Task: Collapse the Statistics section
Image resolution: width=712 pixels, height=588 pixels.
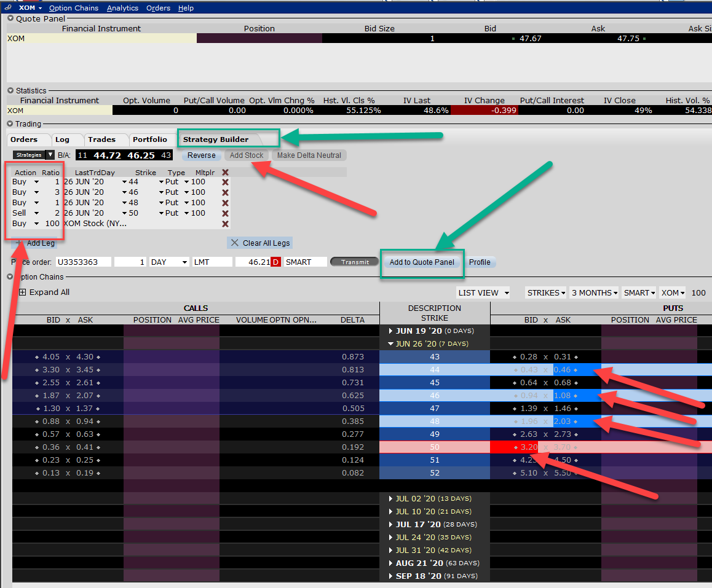Action: coord(10,90)
